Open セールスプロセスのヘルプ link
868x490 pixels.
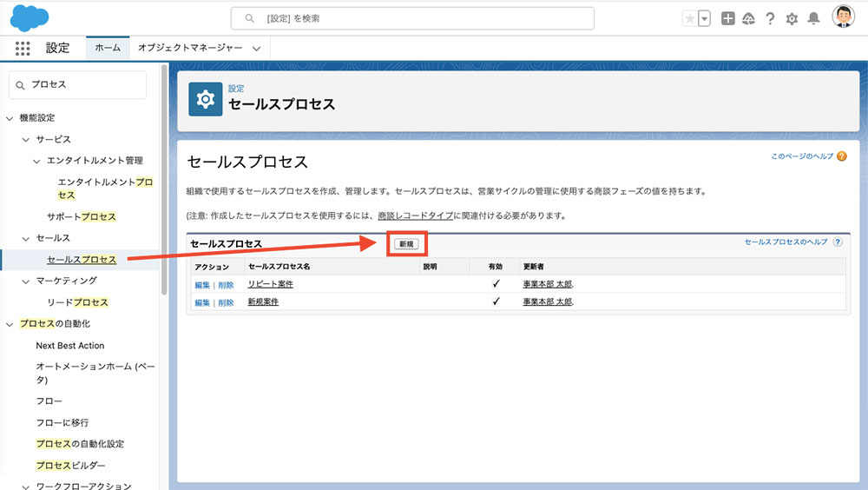pos(786,242)
